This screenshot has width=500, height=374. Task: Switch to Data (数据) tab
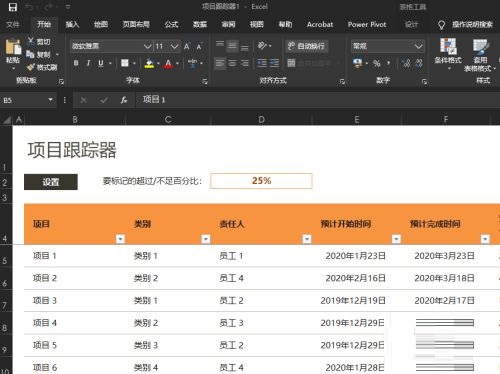[200, 24]
